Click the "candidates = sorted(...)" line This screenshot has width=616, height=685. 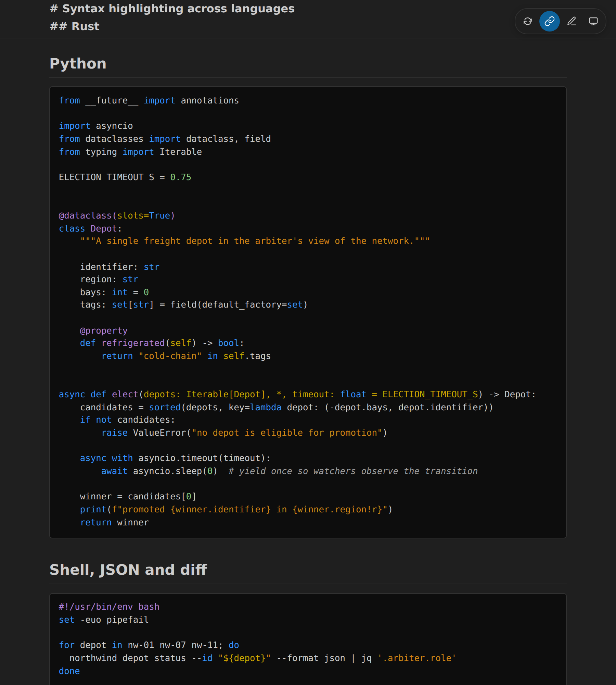(287, 408)
